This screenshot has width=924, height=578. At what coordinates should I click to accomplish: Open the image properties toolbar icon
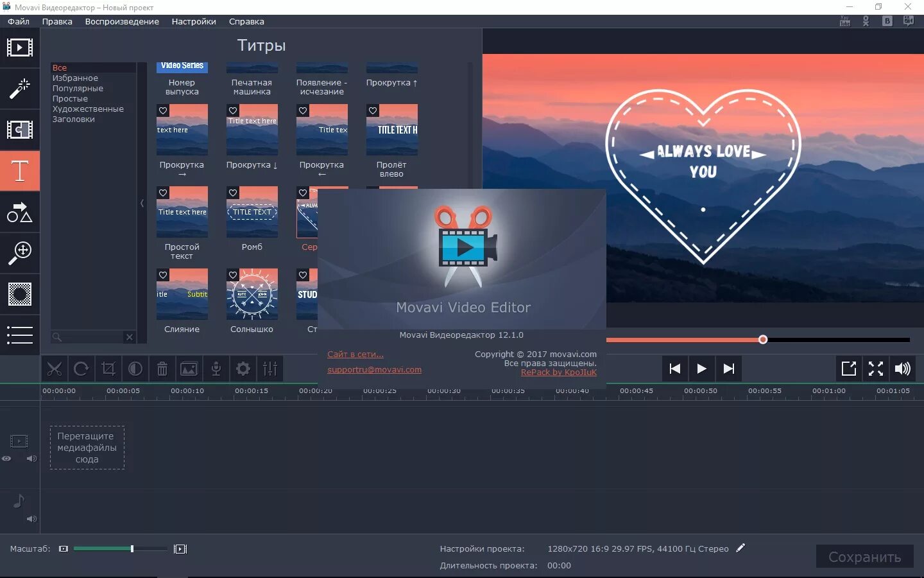point(189,369)
